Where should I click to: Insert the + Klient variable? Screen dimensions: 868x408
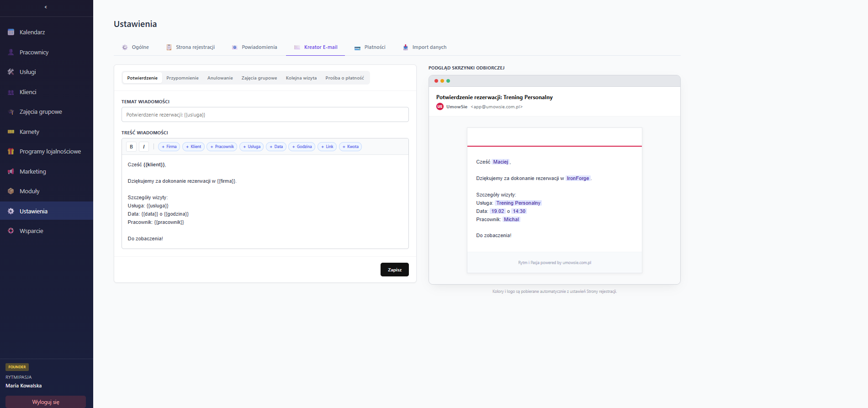(x=193, y=147)
